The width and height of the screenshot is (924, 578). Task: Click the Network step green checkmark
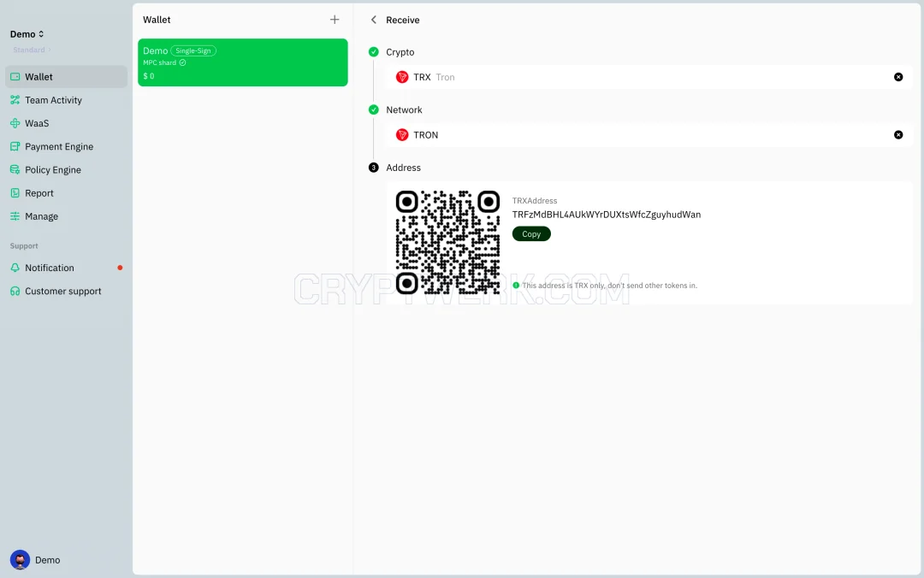[374, 109]
